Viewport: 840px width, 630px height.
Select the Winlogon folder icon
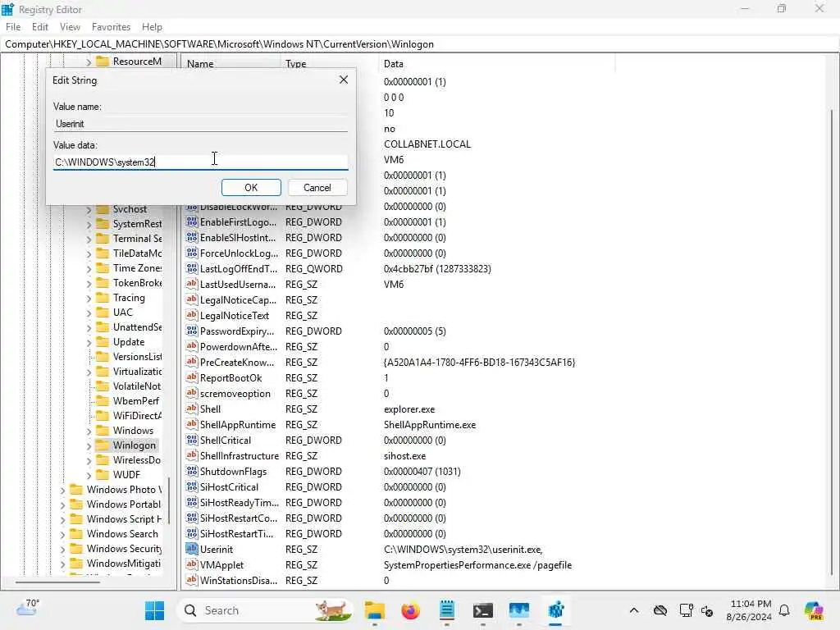pyautogui.click(x=103, y=445)
